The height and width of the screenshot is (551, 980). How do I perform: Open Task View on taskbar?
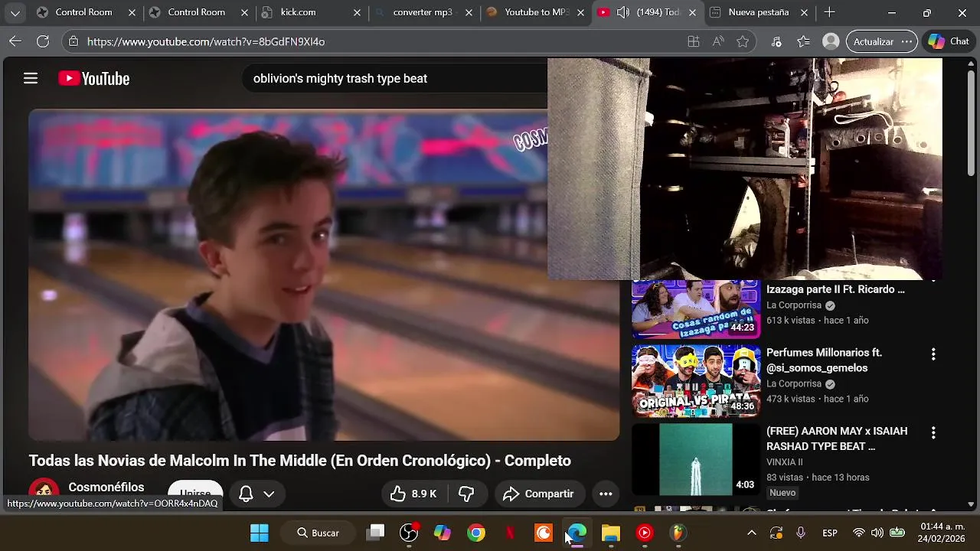point(374,533)
